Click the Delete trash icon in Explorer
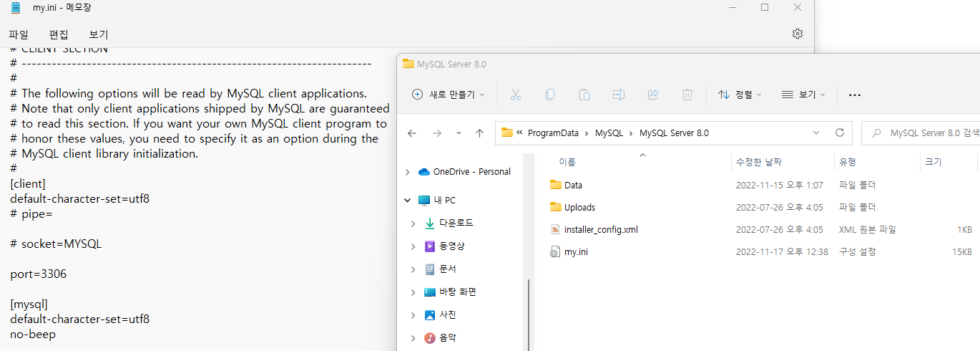This screenshot has height=351, width=980. [687, 95]
